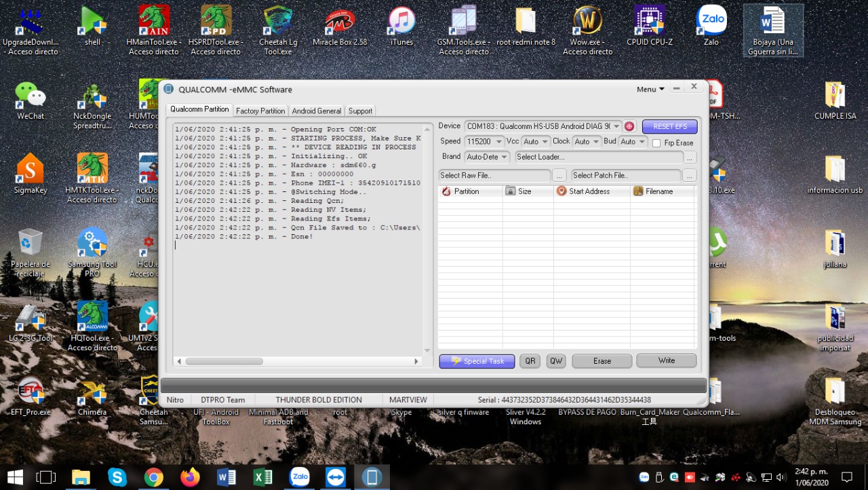Select the Wow.exe desktop shortcut
The width and height of the screenshot is (868, 490).
click(x=587, y=31)
